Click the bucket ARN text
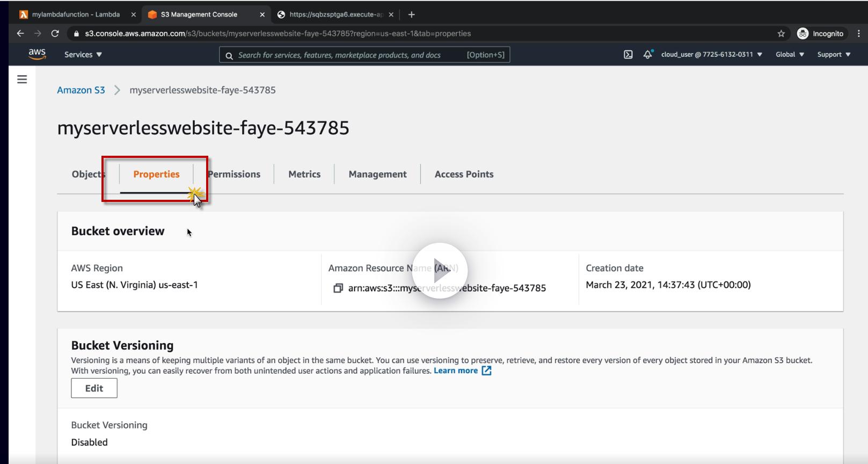Image resolution: width=868 pixels, height=464 pixels. tap(447, 288)
